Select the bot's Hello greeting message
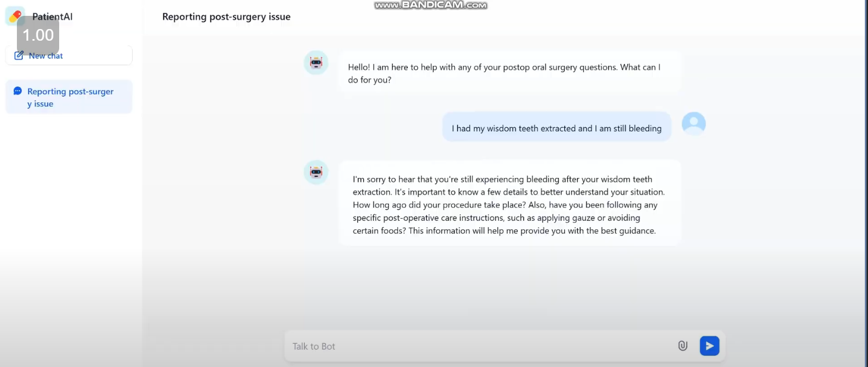 click(504, 73)
